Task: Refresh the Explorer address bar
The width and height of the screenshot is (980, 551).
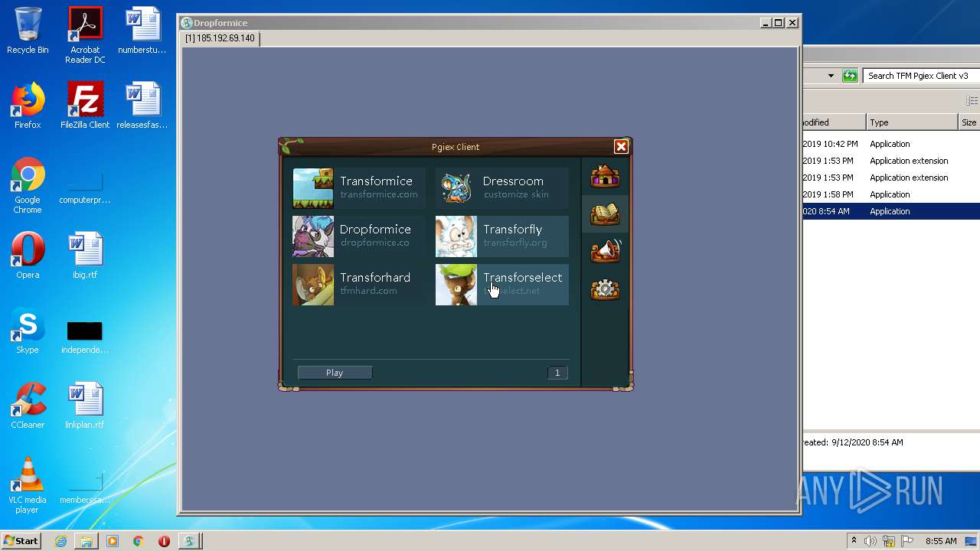Action: point(850,76)
